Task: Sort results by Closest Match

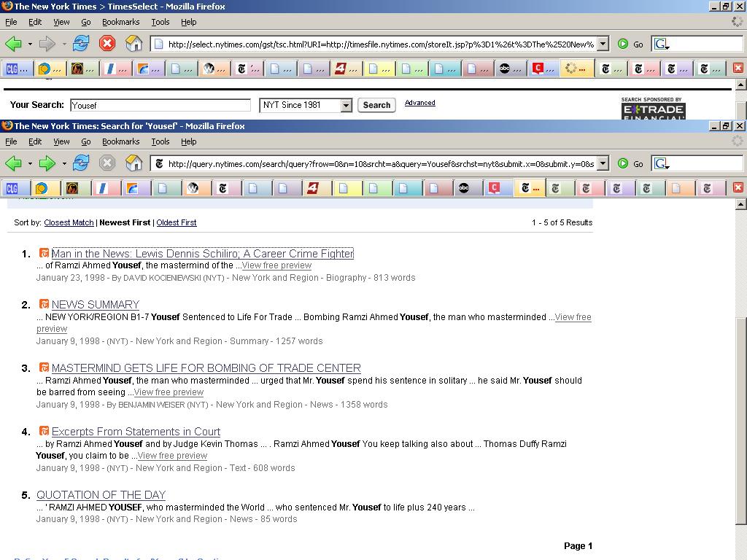Action: (x=69, y=222)
